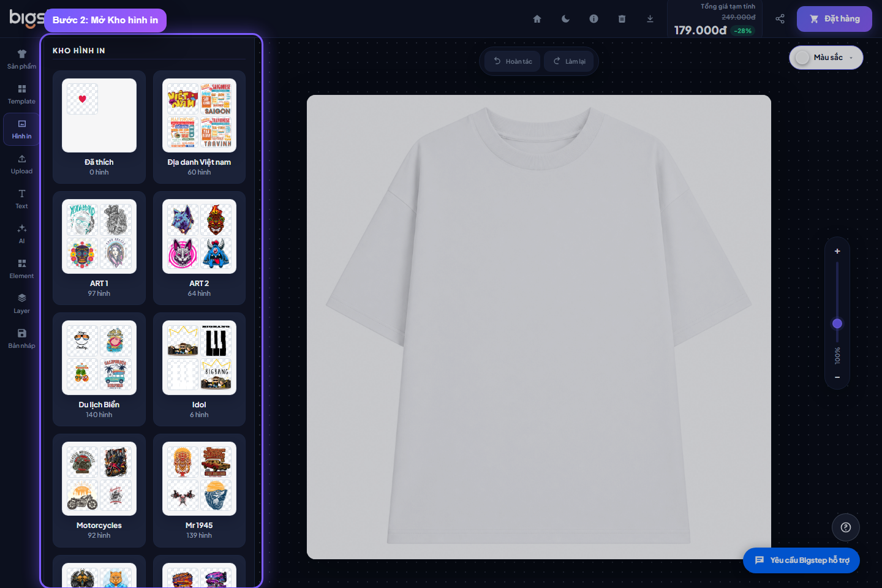Open the Idol collection

click(199, 369)
